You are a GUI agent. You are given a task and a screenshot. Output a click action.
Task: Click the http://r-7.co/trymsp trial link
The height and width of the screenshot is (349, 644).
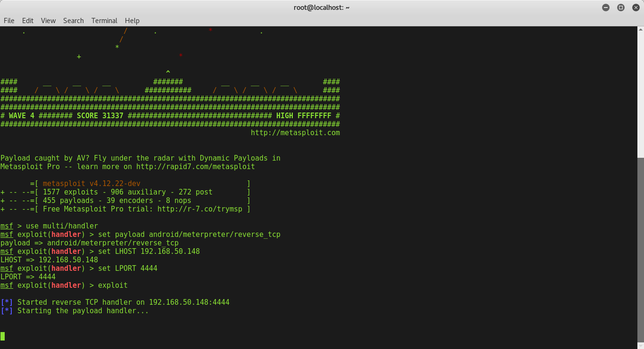pos(200,209)
